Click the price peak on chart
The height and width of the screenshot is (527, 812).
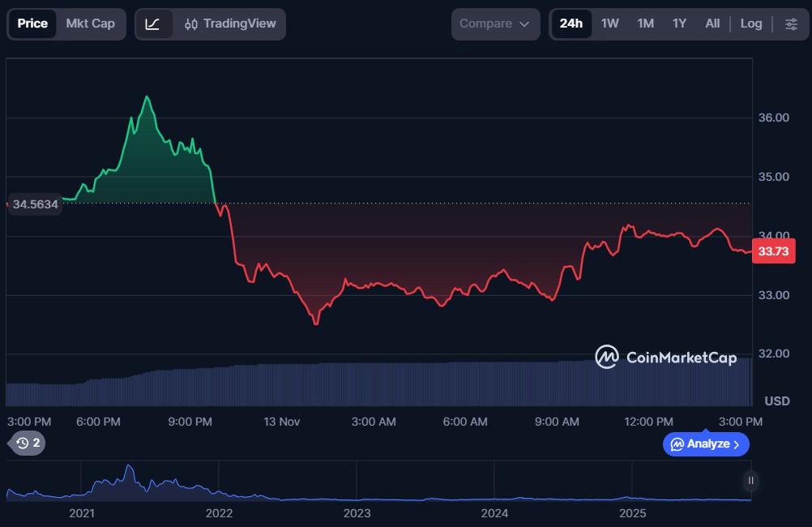coord(147,97)
